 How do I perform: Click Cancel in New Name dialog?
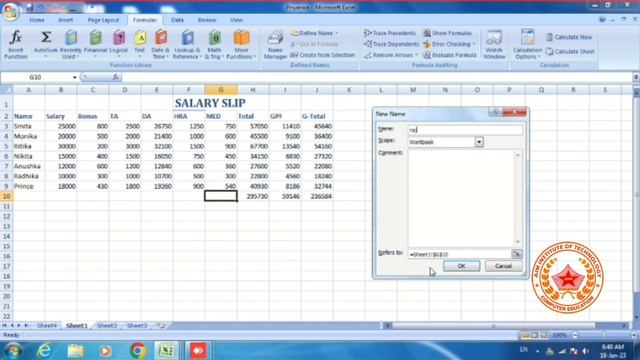[503, 266]
